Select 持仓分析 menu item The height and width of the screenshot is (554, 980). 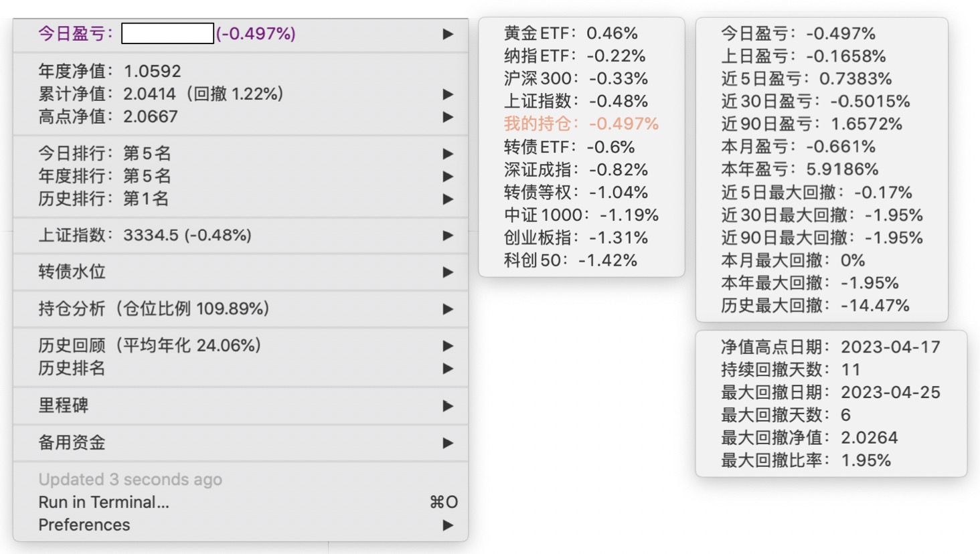(x=153, y=309)
